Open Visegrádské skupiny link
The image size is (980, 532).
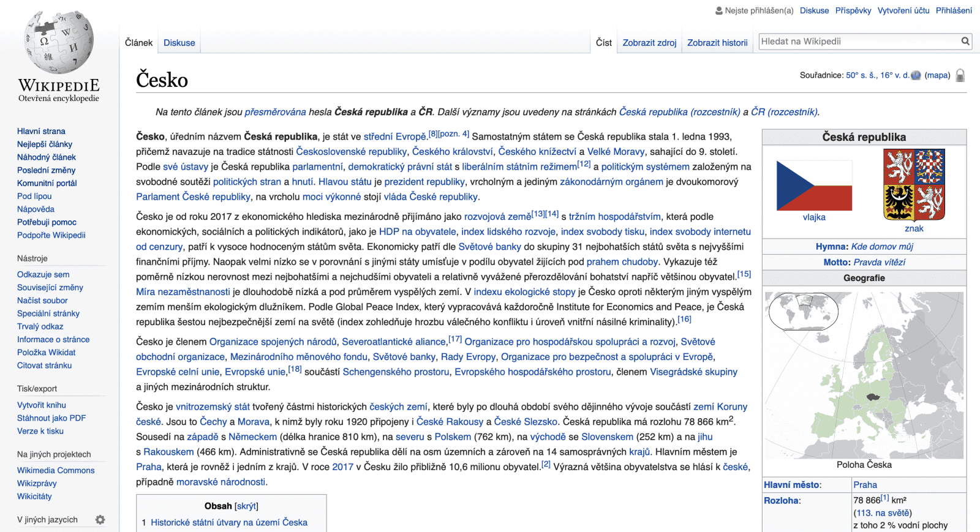[693, 372]
